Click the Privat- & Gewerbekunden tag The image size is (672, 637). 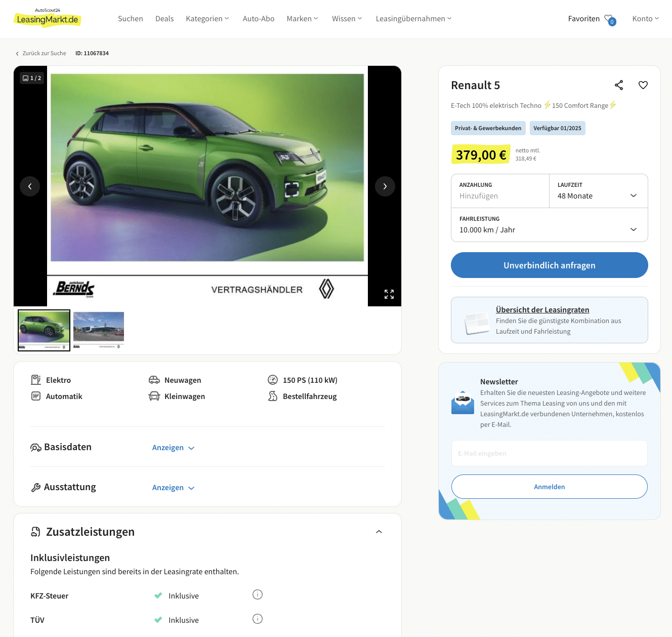pos(488,128)
